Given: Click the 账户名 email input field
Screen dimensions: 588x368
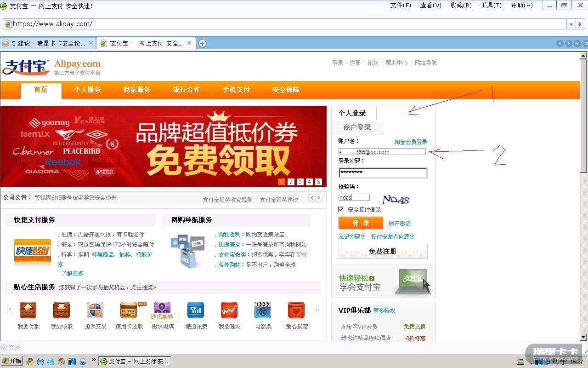Looking at the screenshot, I should (x=382, y=152).
